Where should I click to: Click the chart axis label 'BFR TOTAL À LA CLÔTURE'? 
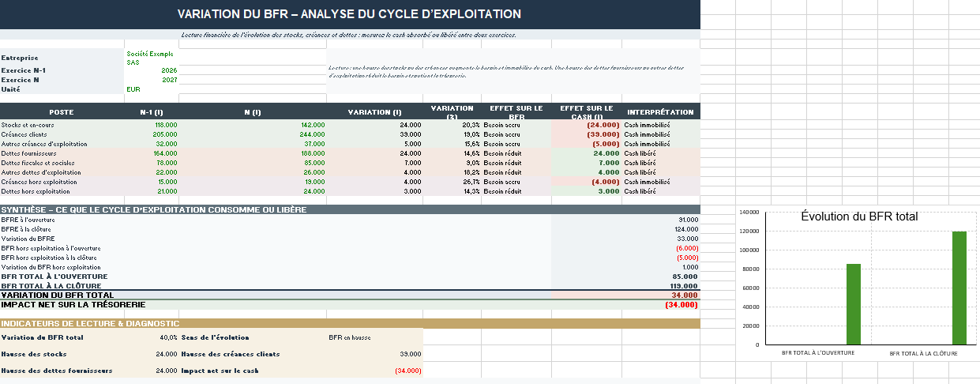[x=924, y=353]
